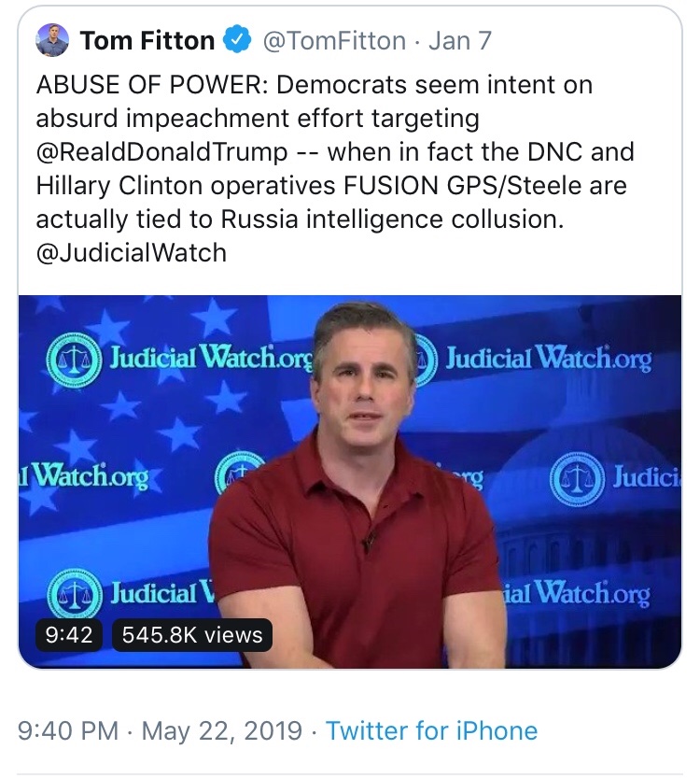The height and width of the screenshot is (778, 700).
Task: Open the @JudicialWatch mention in the tweet
Action: click(x=131, y=252)
